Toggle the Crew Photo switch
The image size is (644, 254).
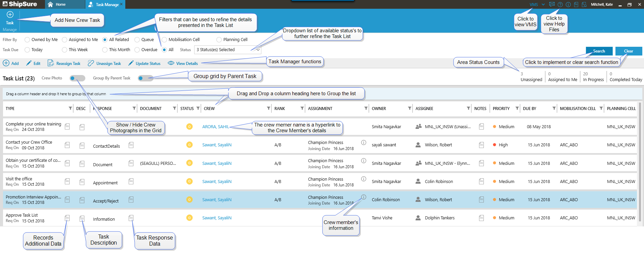(77, 78)
